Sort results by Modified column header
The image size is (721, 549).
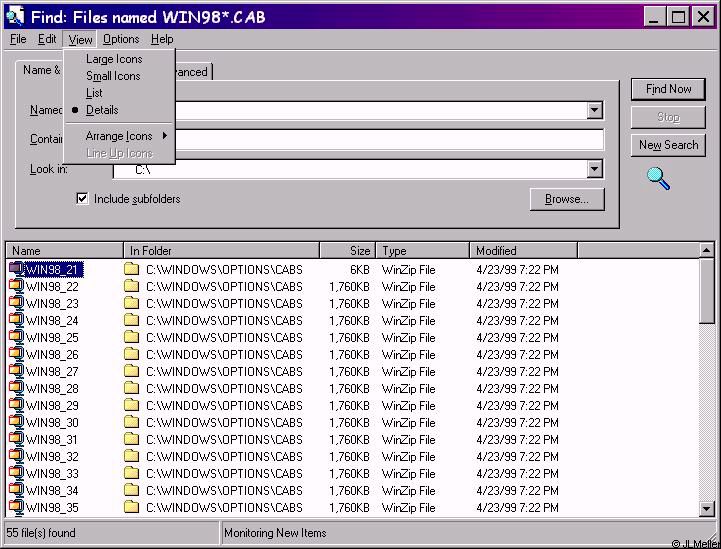pyautogui.click(x=524, y=251)
